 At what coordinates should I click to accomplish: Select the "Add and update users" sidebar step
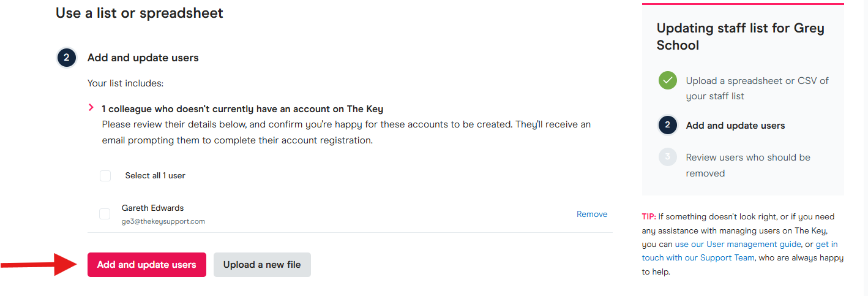coord(735,126)
